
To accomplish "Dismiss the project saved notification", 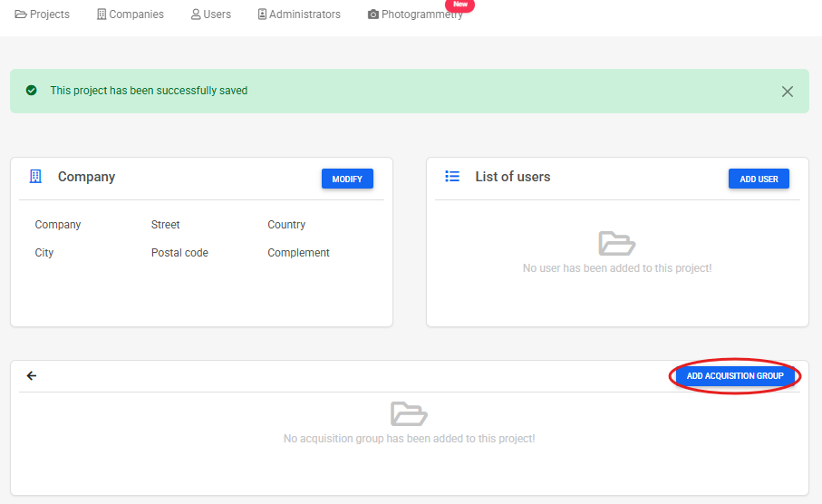I will point(787,92).
